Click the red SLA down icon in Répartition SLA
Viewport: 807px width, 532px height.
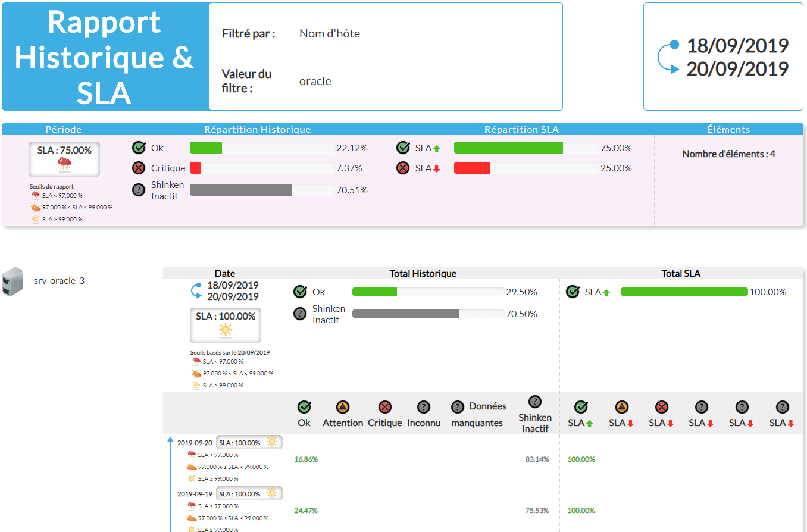403,168
